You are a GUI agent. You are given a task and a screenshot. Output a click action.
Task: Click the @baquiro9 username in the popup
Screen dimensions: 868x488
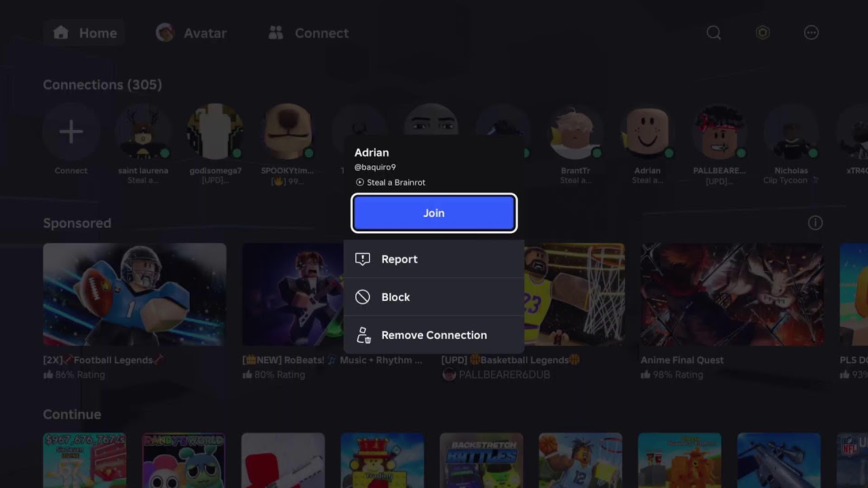click(x=375, y=167)
